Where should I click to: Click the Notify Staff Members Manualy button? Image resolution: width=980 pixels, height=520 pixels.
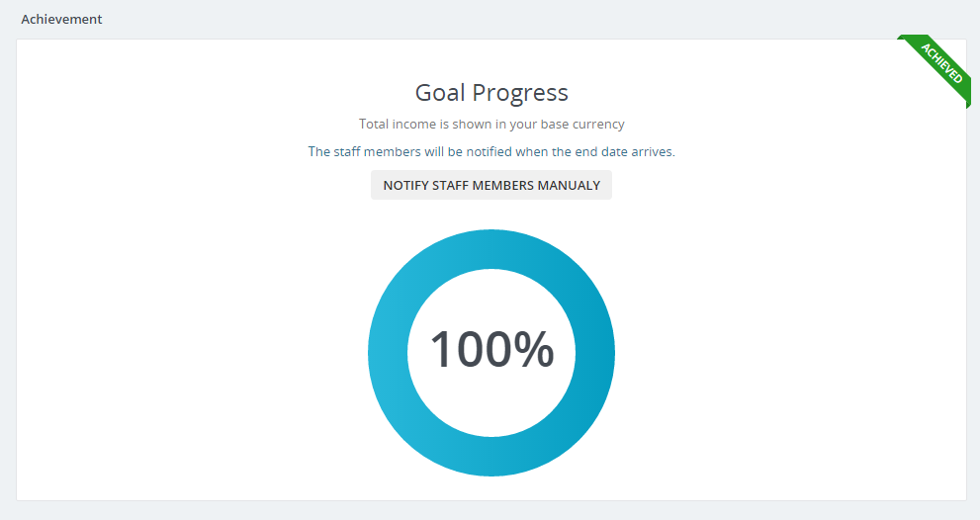(x=491, y=185)
